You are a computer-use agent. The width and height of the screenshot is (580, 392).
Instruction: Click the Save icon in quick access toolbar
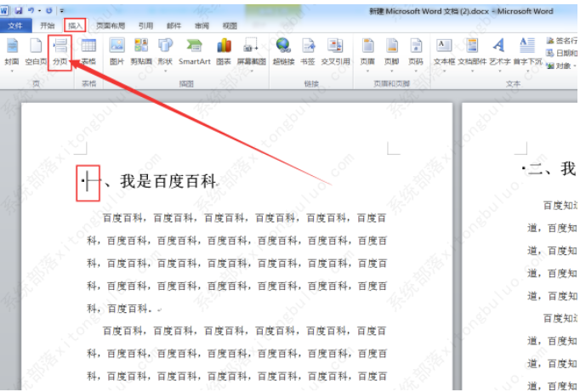pyautogui.click(x=19, y=11)
